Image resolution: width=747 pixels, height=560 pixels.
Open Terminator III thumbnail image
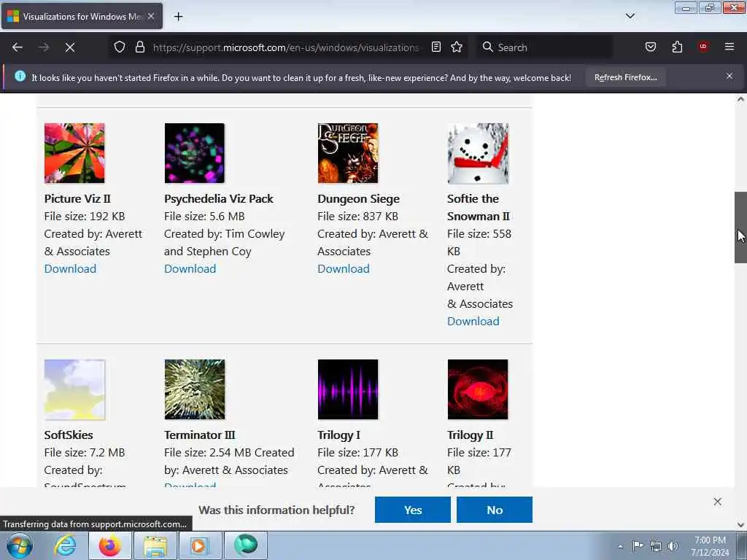click(x=194, y=389)
